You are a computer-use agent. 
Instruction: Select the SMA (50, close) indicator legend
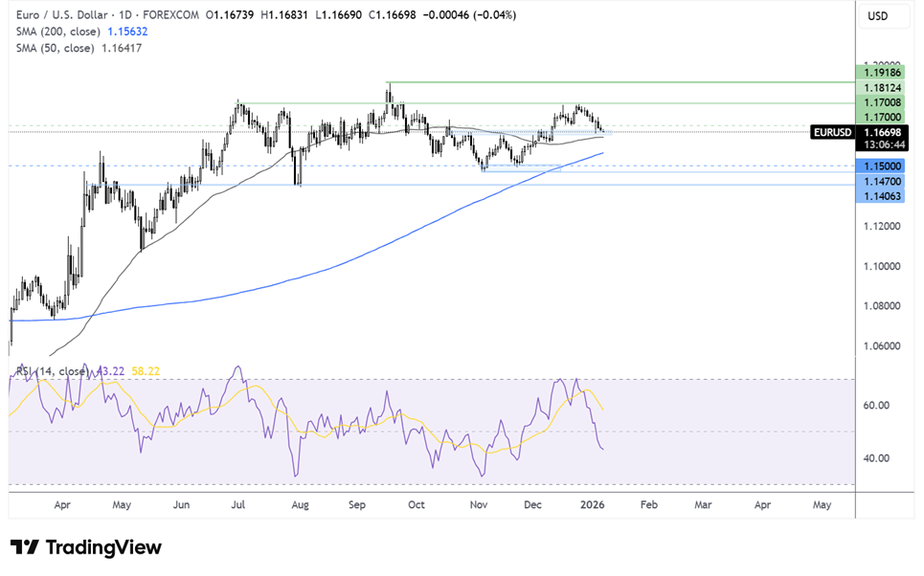(50, 47)
